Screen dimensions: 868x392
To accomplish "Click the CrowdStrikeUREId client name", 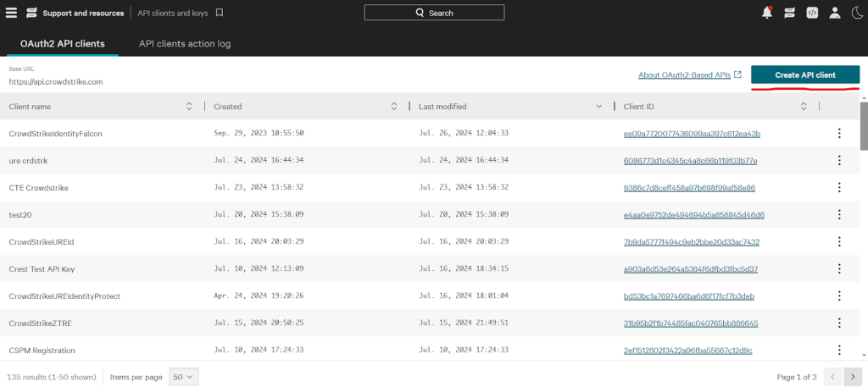I will pyautogui.click(x=42, y=241).
